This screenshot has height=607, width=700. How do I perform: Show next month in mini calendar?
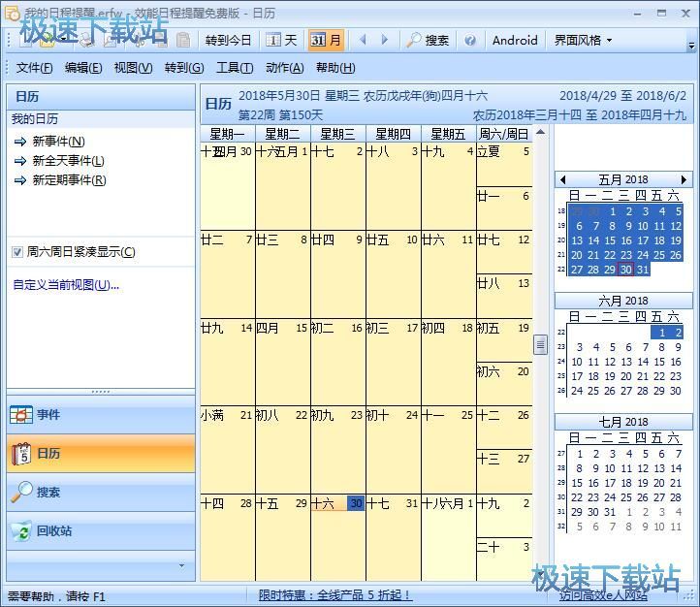(684, 179)
